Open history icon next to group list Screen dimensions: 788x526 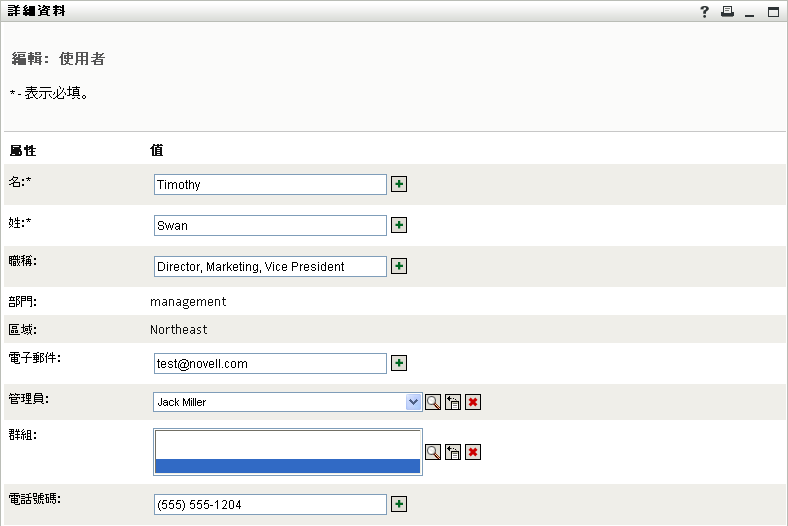click(x=453, y=452)
